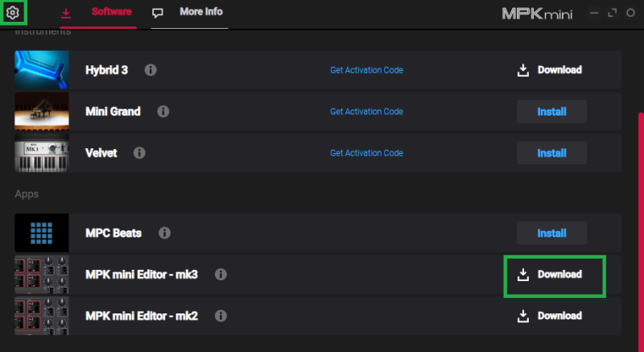Viewport: 644px width, 352px height.
Task: Install the Mini Grand instrument
Action: tap(551, 111)
